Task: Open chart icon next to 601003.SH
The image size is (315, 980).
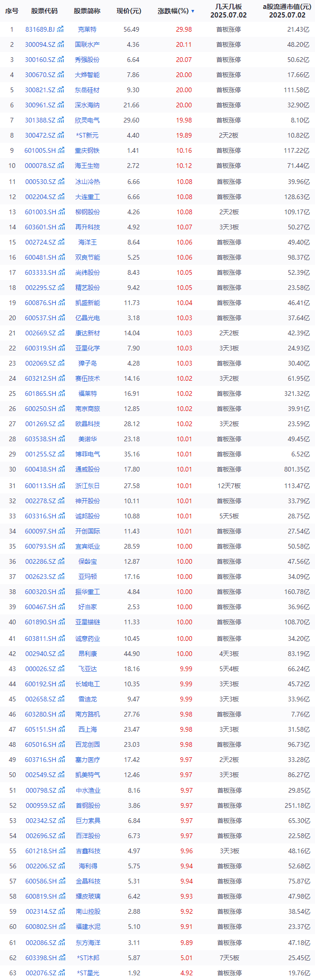Action: [x=61, y=212]
